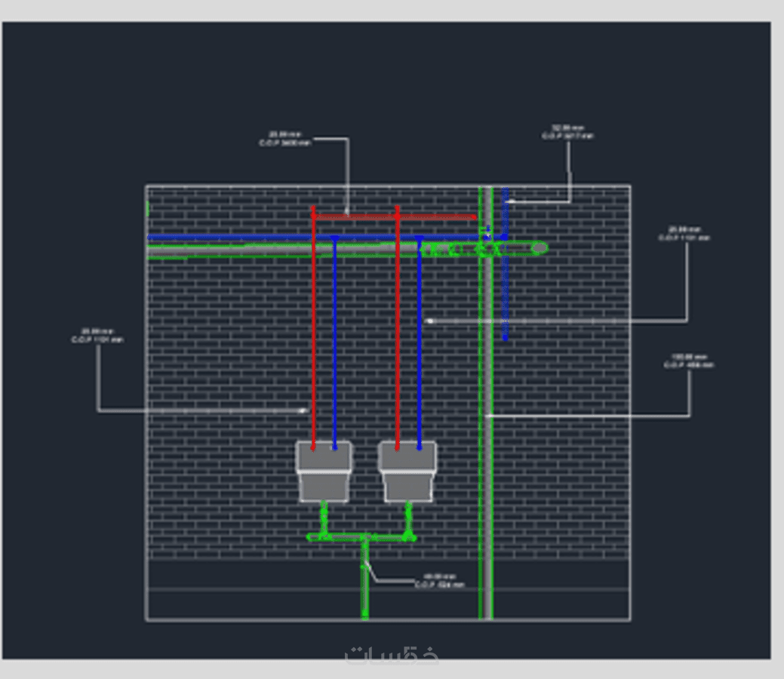Select the green oval pipe end cap
Image resolution: width=784 pixels, height=679 pixels.
pos(539,247)
